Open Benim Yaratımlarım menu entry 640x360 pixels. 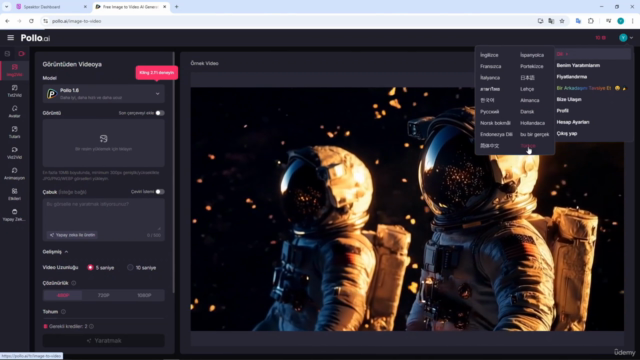[x=578, y=65]
